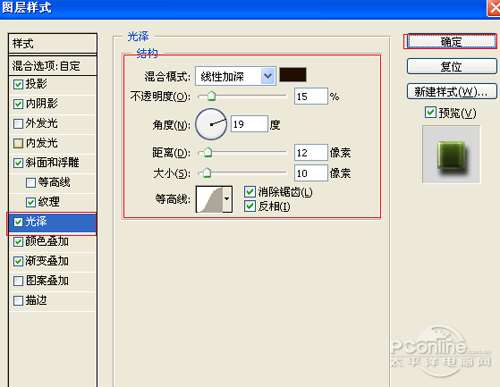The width and height of the screenshot is (500, 387).
Task: Click the green style preview thumbnail
Action: (451, 154)
